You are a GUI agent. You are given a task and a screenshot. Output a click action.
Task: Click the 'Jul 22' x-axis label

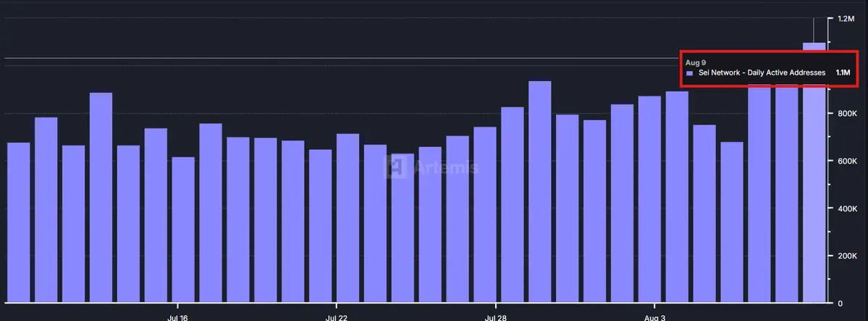(336, 317)
